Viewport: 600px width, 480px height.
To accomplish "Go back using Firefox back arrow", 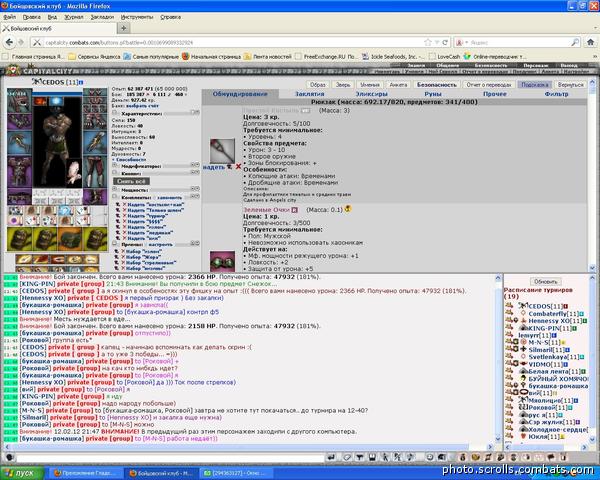I will pos(9,42).
